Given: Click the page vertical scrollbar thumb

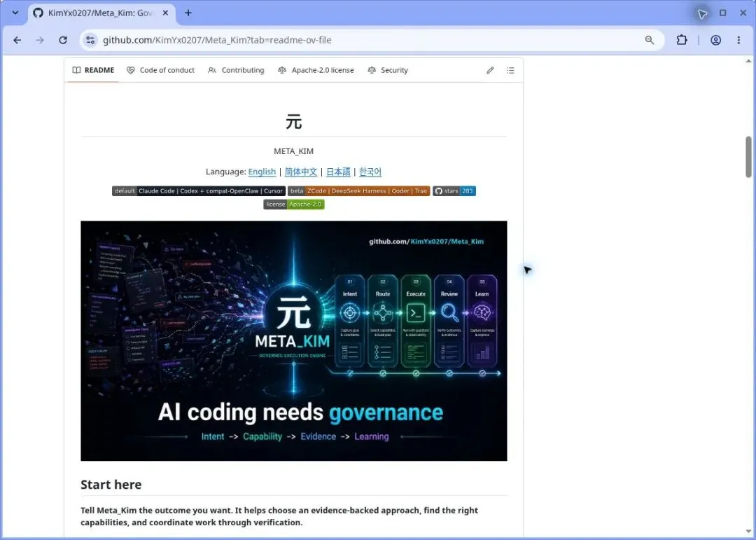Looking at the screenshot, I should (x=748, y=157).
